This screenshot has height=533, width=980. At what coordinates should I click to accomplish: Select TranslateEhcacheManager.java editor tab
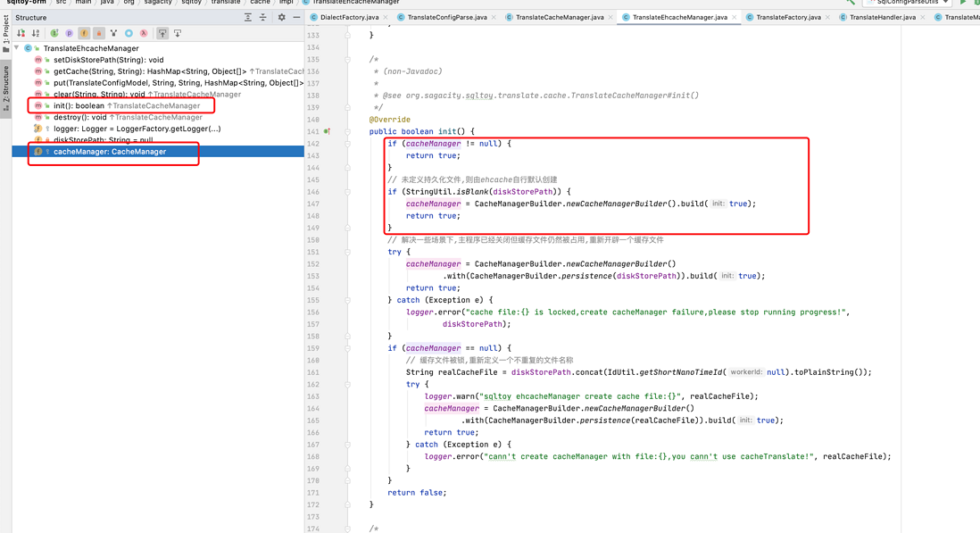[x=679, y=18]
